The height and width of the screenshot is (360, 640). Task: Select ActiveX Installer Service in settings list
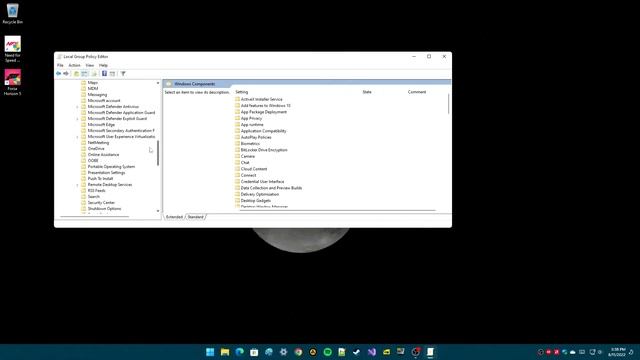point(261,99)
